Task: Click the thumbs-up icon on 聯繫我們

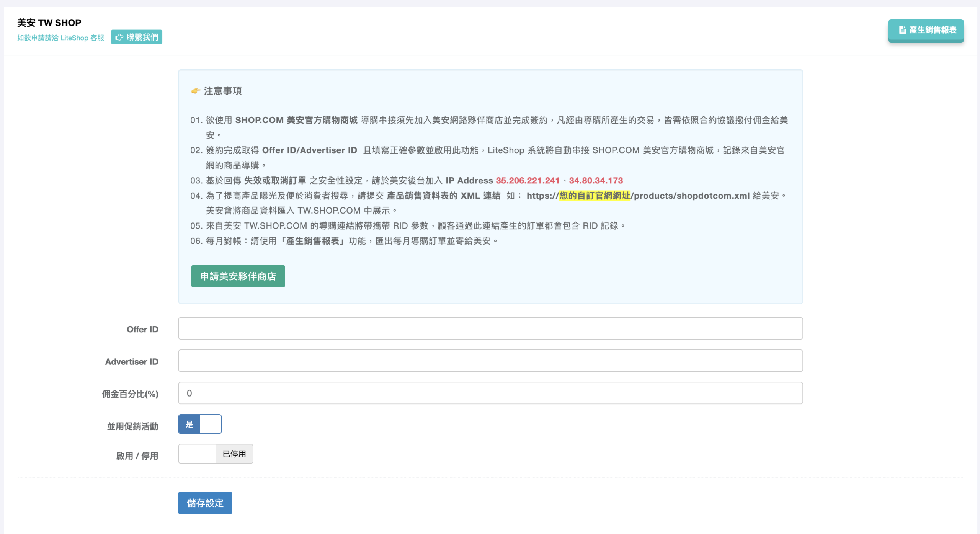Action: (119, 37)
